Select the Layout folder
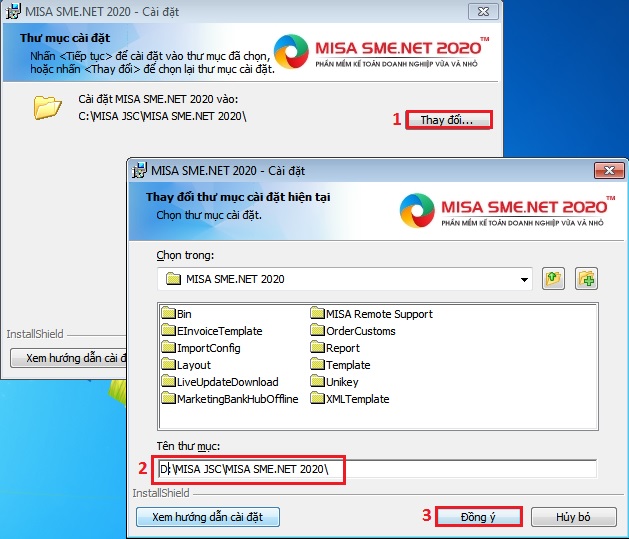The image size is (629, 539). click(186, 365)
